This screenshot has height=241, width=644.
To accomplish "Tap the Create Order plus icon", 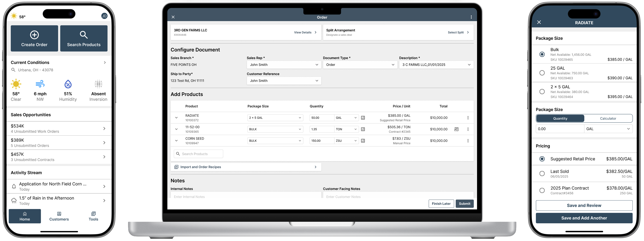I will click(34, 35).
